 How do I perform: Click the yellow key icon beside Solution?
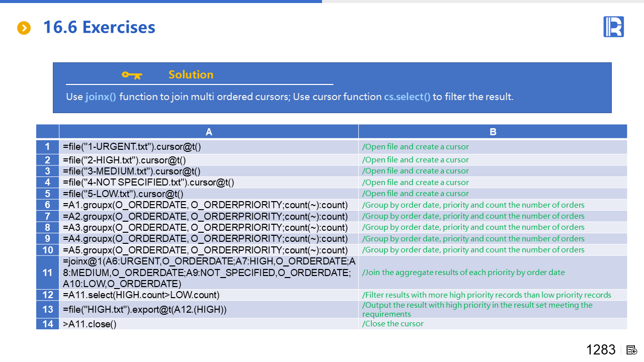click(x=132, y=75)
